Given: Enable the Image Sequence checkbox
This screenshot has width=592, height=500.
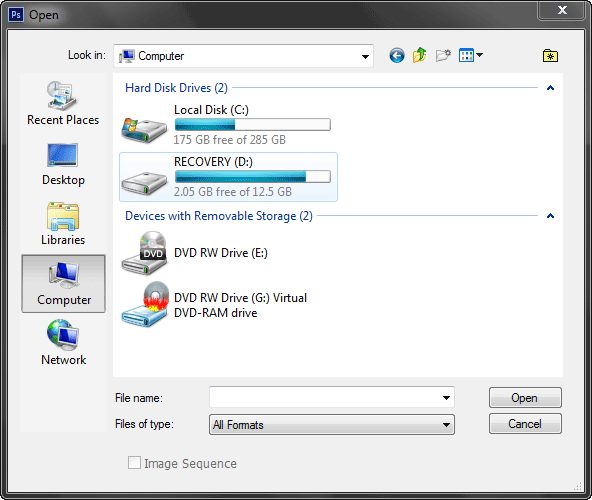Looking at the screenshot, I should coord(134,463).
